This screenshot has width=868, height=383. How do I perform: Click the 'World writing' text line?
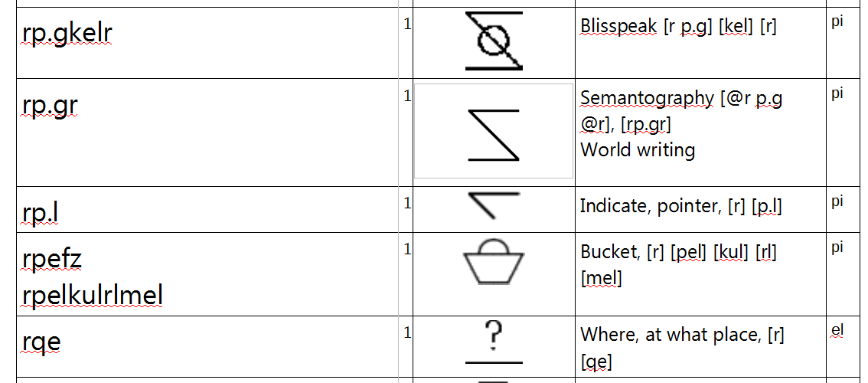tap(638, 149)
